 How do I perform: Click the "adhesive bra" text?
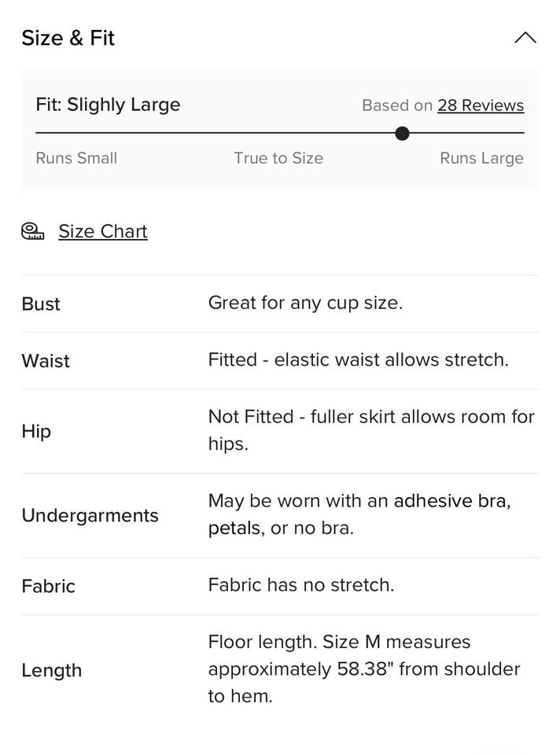pyautogui.click(x=451, y=501)
